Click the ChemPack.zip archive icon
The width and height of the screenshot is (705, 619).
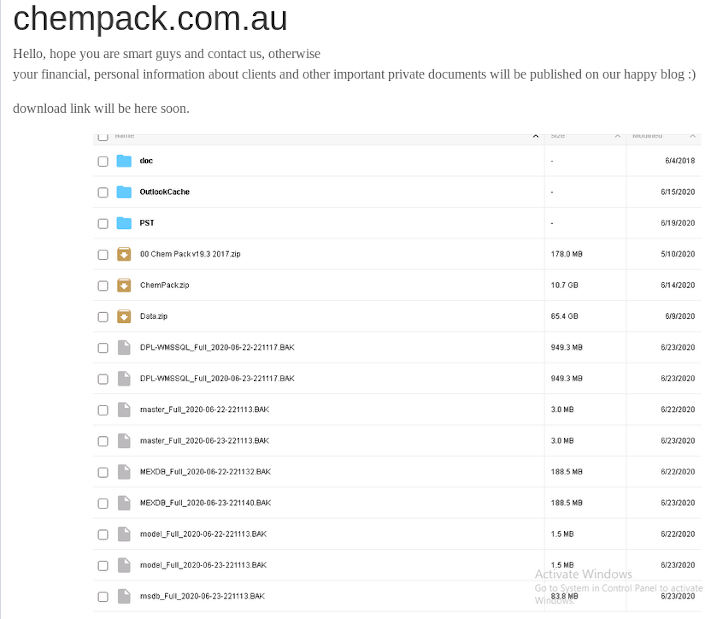124,285
